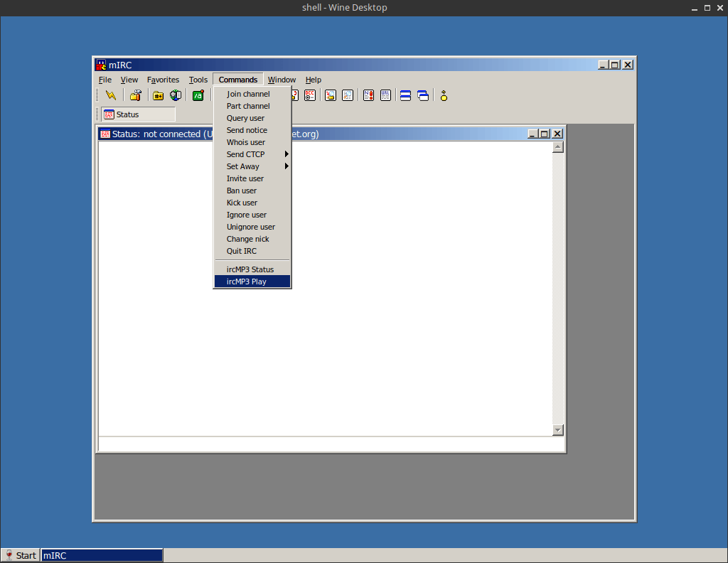
Task: Open the green scripts editor icon
Action: pos(198,95)
